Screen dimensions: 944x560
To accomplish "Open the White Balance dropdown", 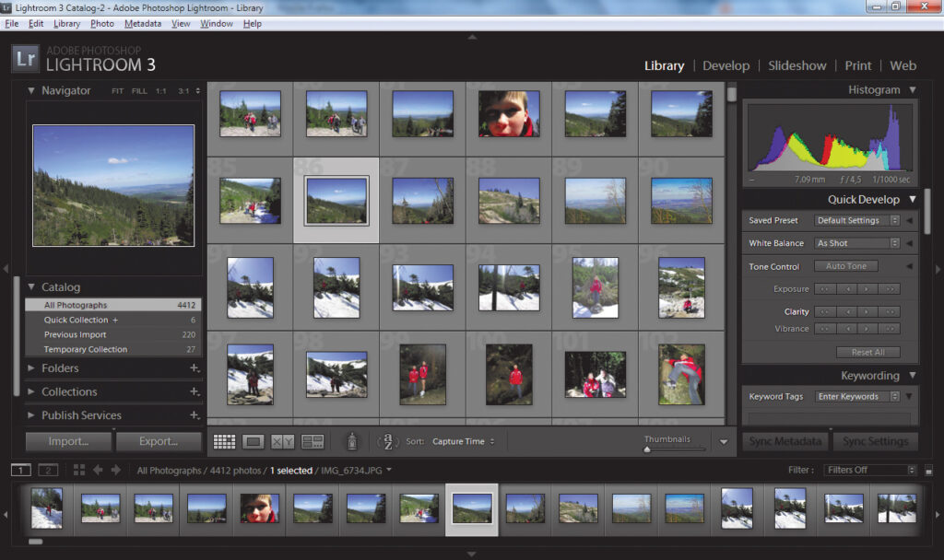I will point(856,243).
